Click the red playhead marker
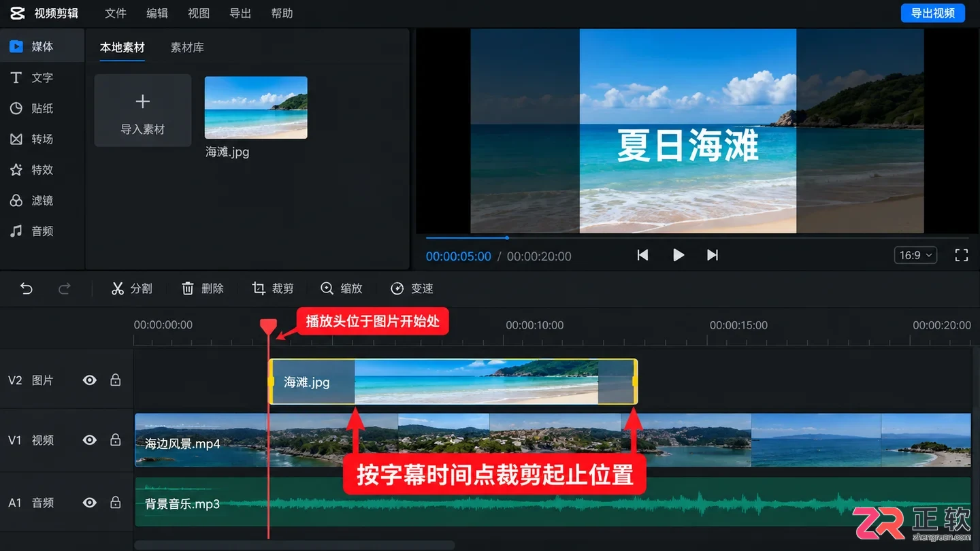Viewport: 980px width, 551px height. point(269,327)
